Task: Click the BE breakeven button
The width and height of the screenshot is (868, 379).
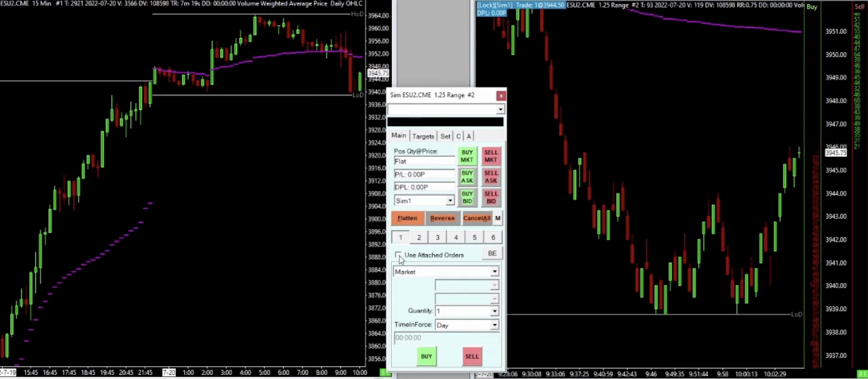Action: (492, 253)
